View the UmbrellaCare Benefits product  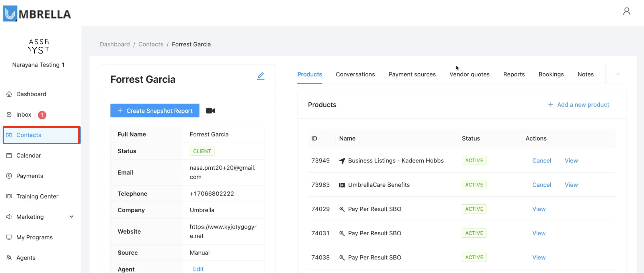571,185
